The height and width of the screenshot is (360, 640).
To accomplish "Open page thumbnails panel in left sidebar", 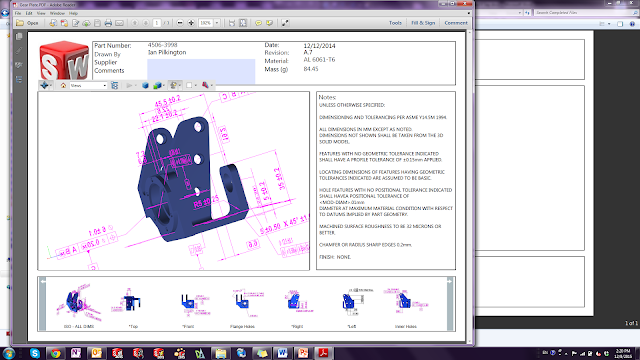I will pos(19,36).
